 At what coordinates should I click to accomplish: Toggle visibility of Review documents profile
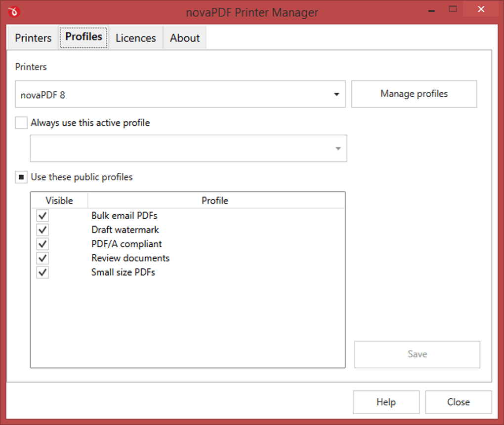pos(42,258)
